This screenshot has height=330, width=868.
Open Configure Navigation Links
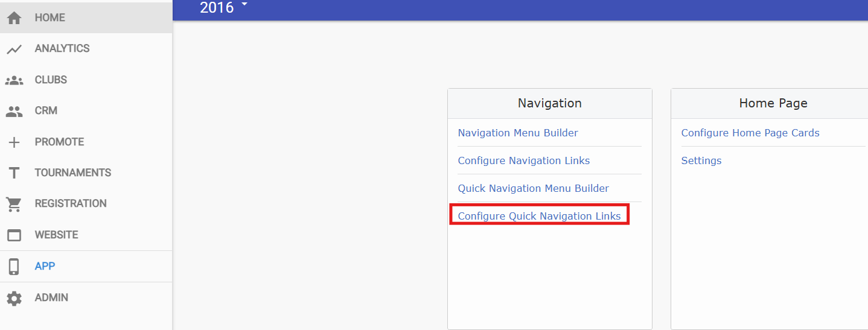tap(524, 160)
